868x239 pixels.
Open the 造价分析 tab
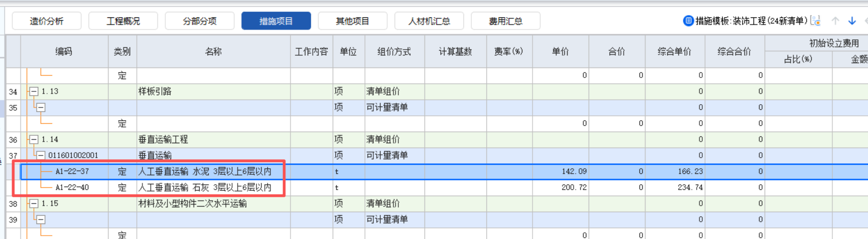[47, 21]
